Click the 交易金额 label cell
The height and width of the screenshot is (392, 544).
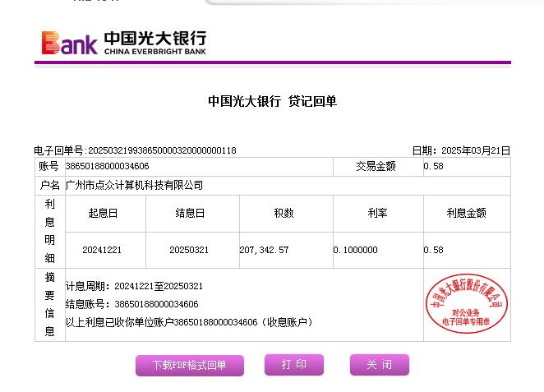pos(378,167)
